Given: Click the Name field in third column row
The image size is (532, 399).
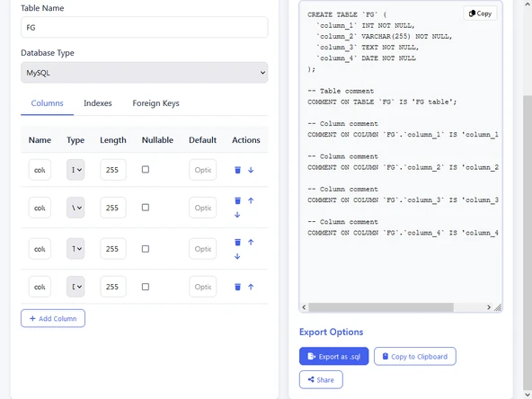Looking at the screenshot, I should pos(40,249).
